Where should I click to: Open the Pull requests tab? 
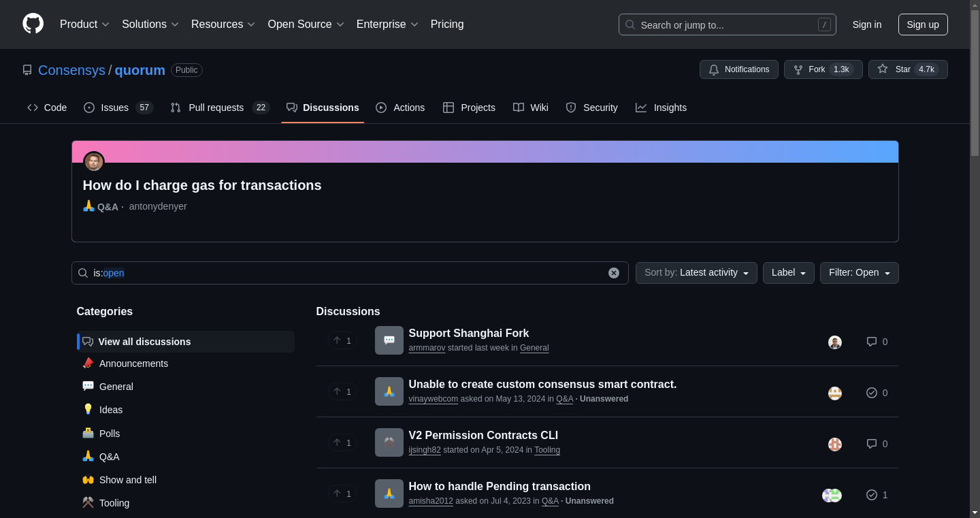(220, 108)
